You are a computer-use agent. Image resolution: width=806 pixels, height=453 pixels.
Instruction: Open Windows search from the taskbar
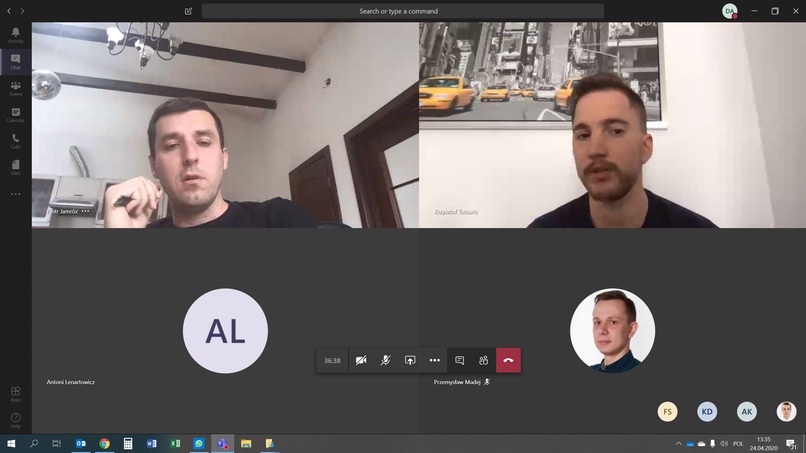coord(34,443)
